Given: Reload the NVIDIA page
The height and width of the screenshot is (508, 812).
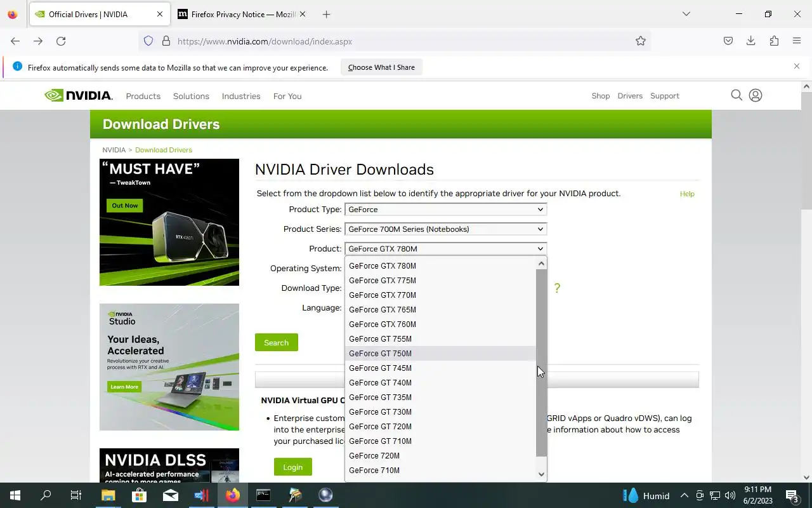Looking at the screenshot, I should click(61, 41).
